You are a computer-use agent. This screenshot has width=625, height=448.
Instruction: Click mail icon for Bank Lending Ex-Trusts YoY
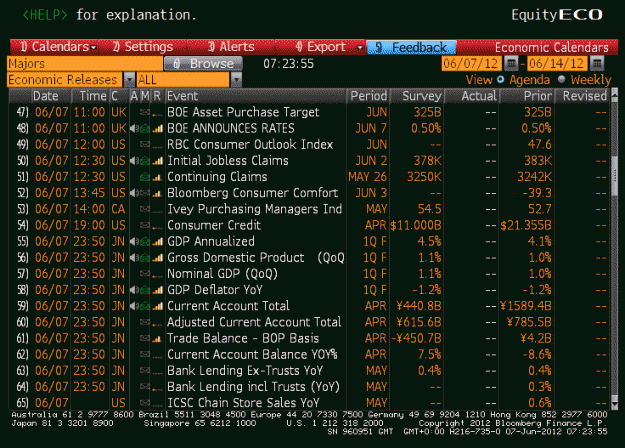click(145, 371)
